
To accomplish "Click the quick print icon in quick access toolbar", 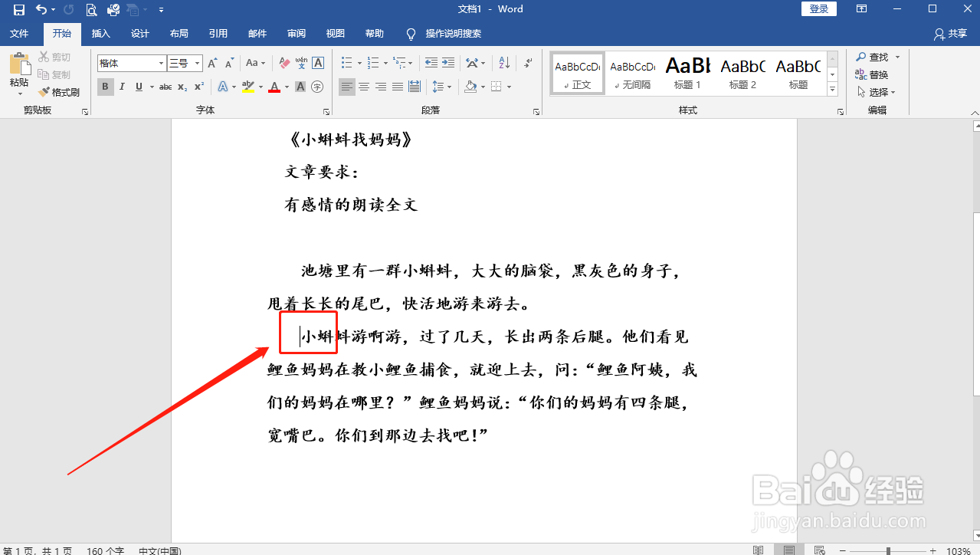I will 113,9.
